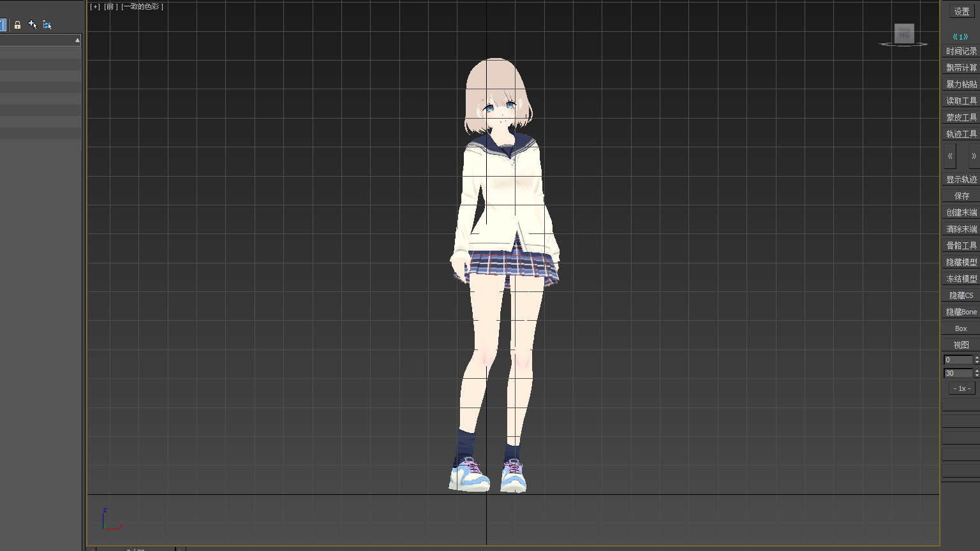Toggle 隐藏Bone visibility
This screenshot has width=980, height=551.
(x=961, y=312)
